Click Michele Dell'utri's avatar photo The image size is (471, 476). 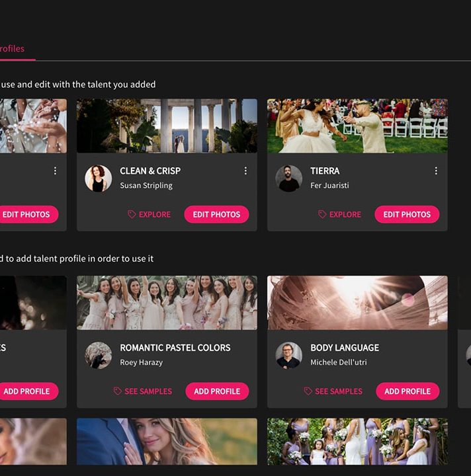(x=288, y=355)
